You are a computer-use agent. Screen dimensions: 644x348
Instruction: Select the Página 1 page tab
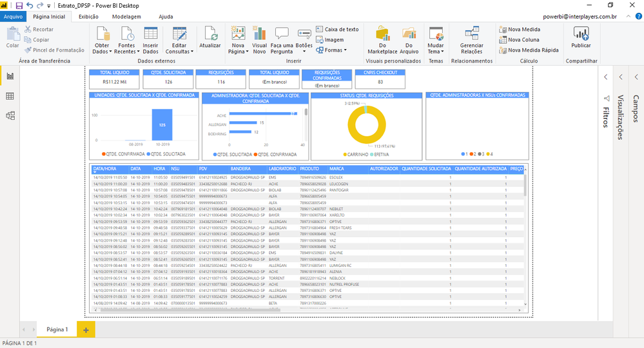57,329
